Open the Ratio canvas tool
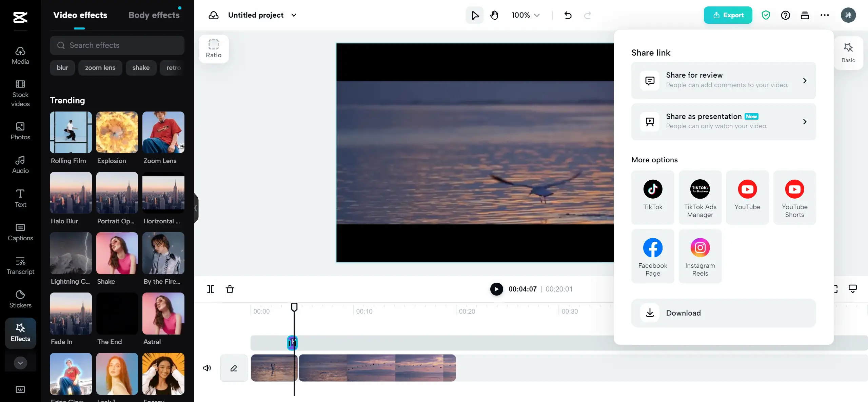 tap(214, 49)
